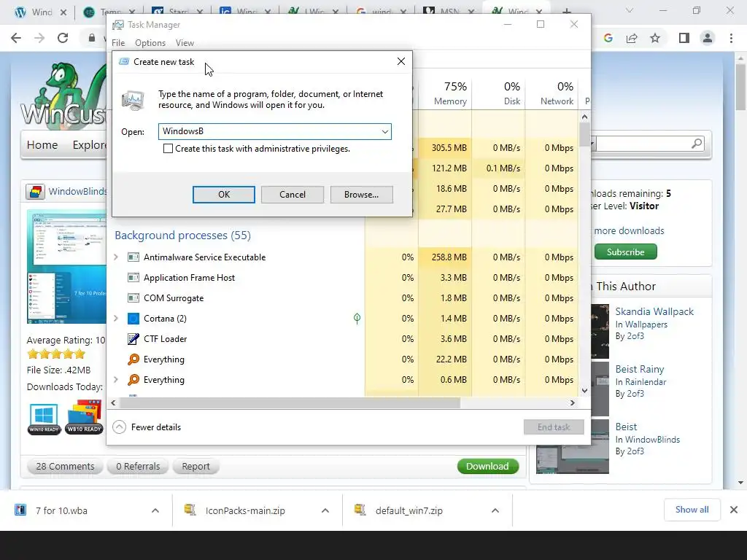
Task: Open the 7 for 10.wba download chevron
Action: [155, 510]
